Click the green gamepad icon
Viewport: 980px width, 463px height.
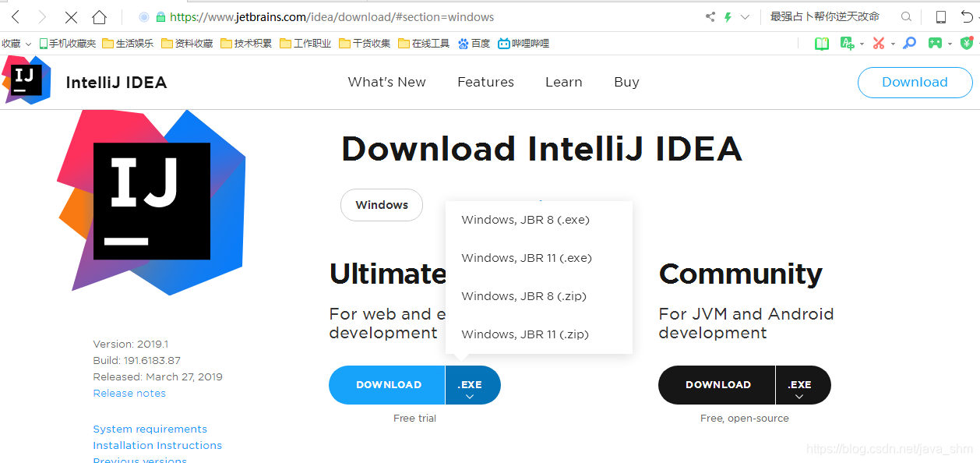point(935,44)
